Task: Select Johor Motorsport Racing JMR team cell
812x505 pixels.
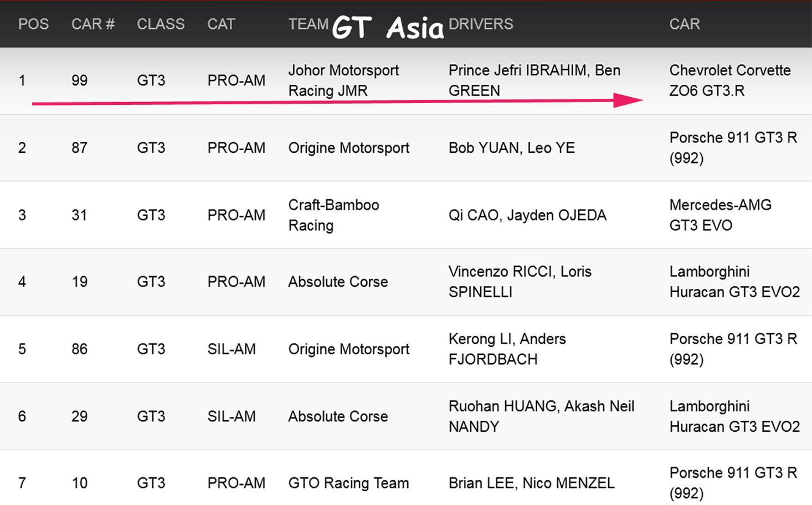Action: click(343, 80)
